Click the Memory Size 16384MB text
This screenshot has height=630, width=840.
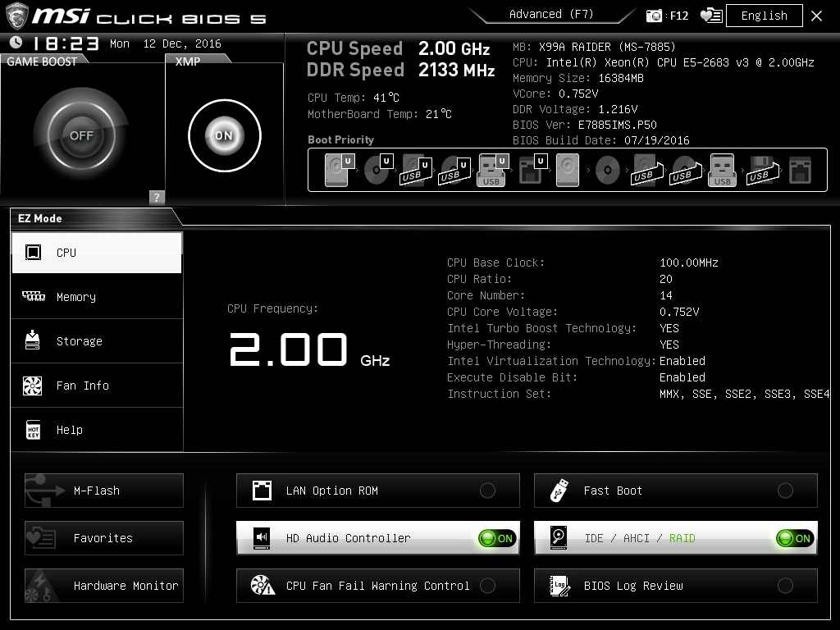pyautogui.click(x=621, y=78)
